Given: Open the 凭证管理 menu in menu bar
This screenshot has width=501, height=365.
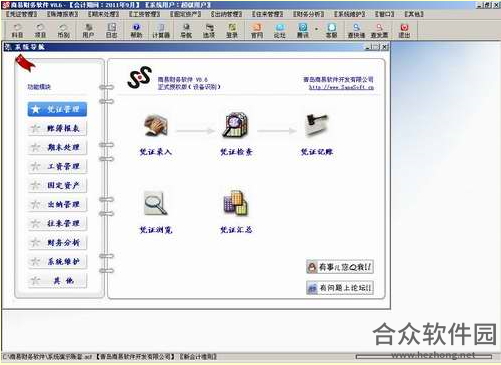Looking at the screenshot, I should tap(21, 14).
